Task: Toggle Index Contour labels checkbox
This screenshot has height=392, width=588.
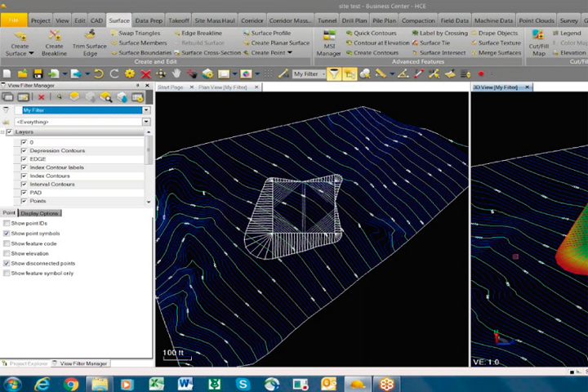Action: (x=24, y=167)
